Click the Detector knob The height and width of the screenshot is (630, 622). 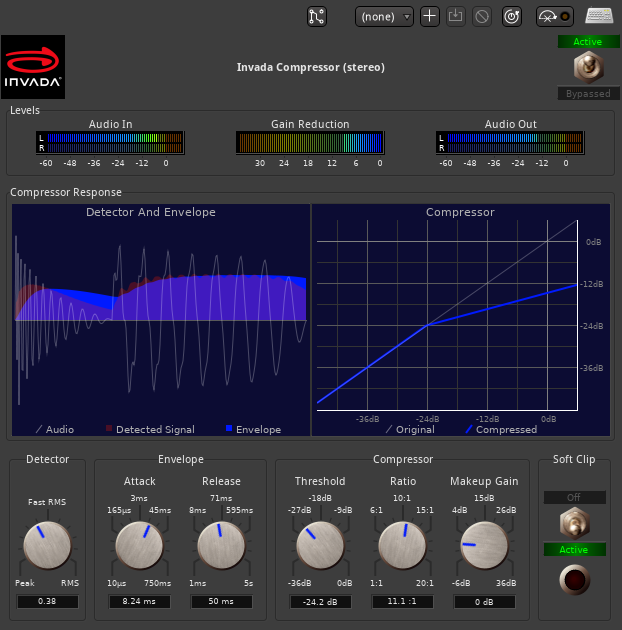coord(47,546)
